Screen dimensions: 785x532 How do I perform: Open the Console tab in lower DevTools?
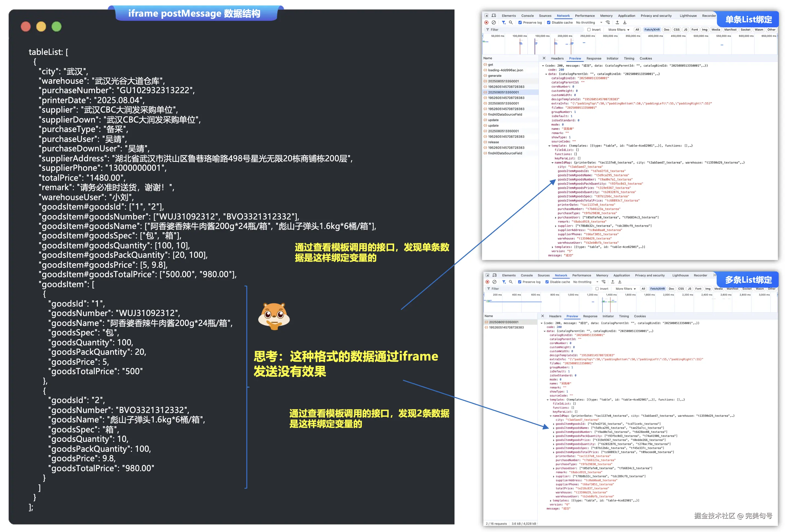pyautogui.click(x=526, y=275)
